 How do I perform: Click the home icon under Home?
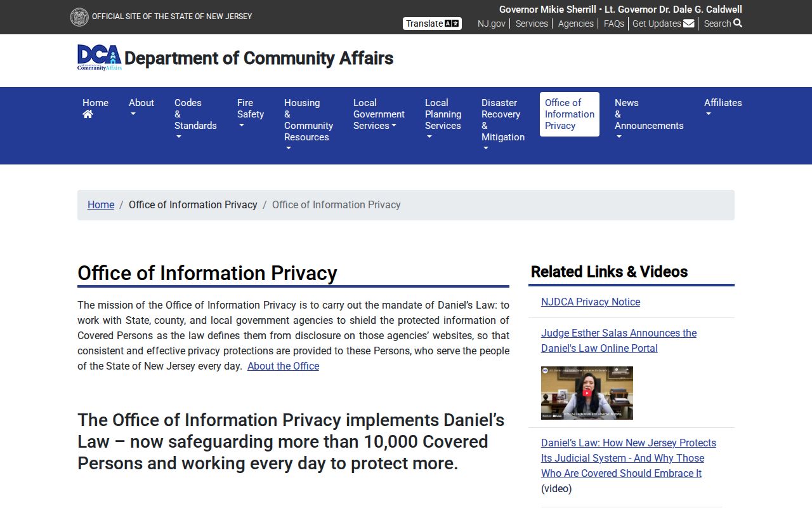(88, 114)
